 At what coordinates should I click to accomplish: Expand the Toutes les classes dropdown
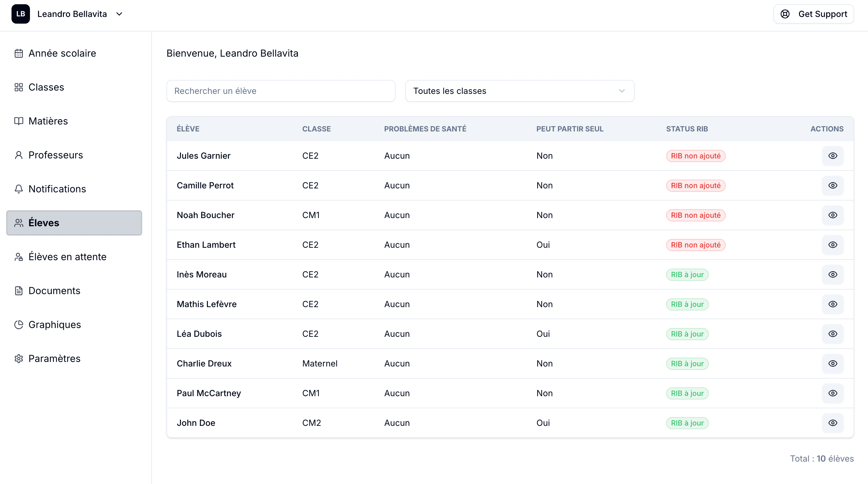point(519,91)
